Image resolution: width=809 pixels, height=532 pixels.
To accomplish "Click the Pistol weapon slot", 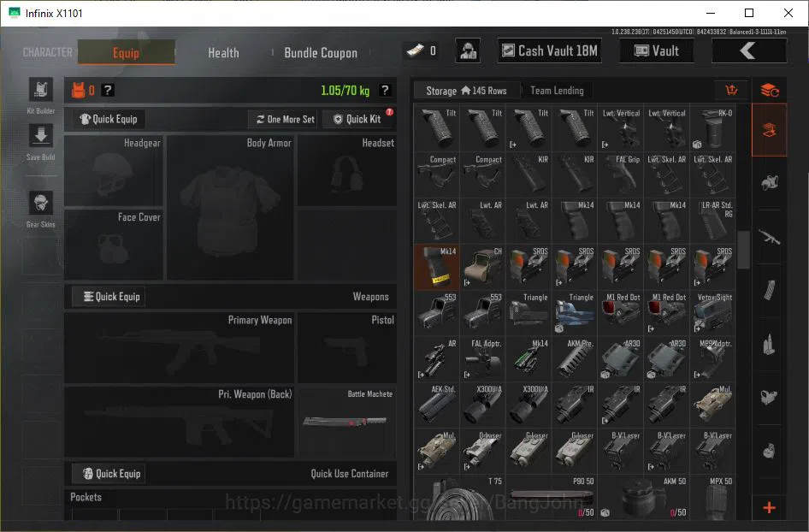I will 347,348.
